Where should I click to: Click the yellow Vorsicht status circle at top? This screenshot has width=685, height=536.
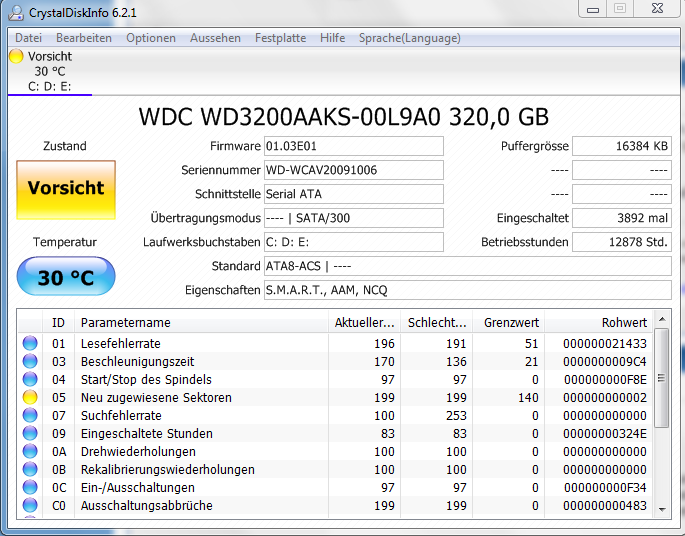coord(16,56)
